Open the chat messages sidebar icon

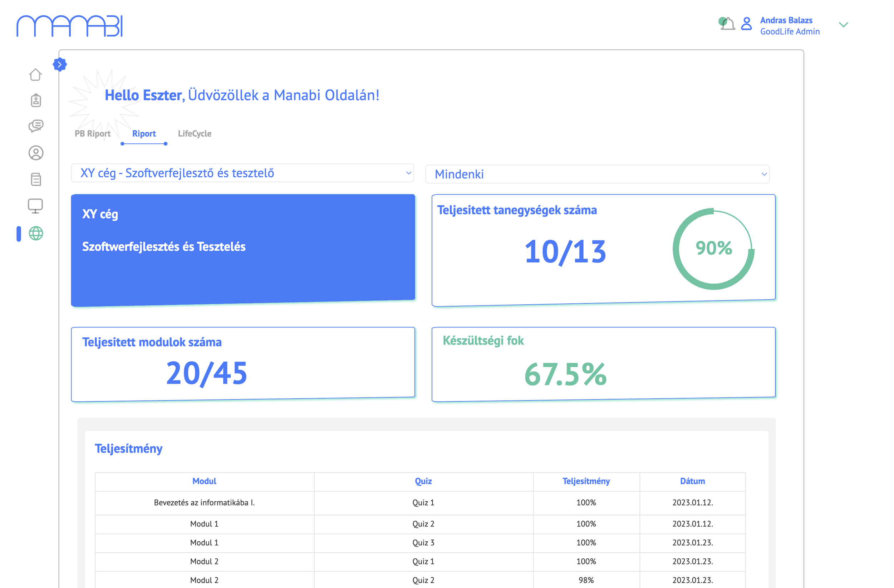36,126
